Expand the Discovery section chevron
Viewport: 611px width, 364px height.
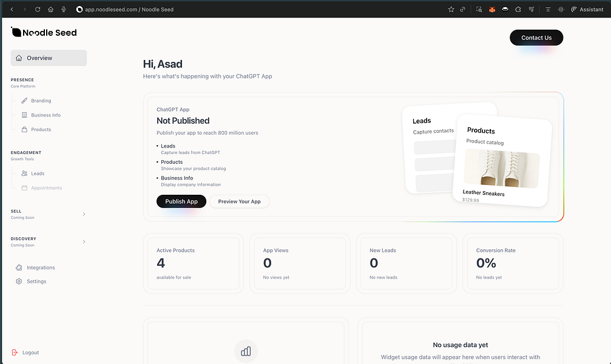pos(84,241)
